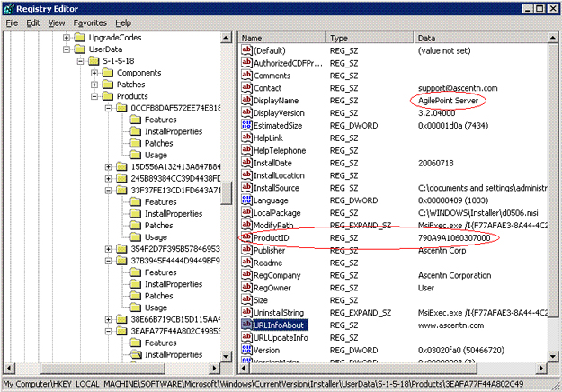Select the Version DWORD value icon

click(247, 350)
